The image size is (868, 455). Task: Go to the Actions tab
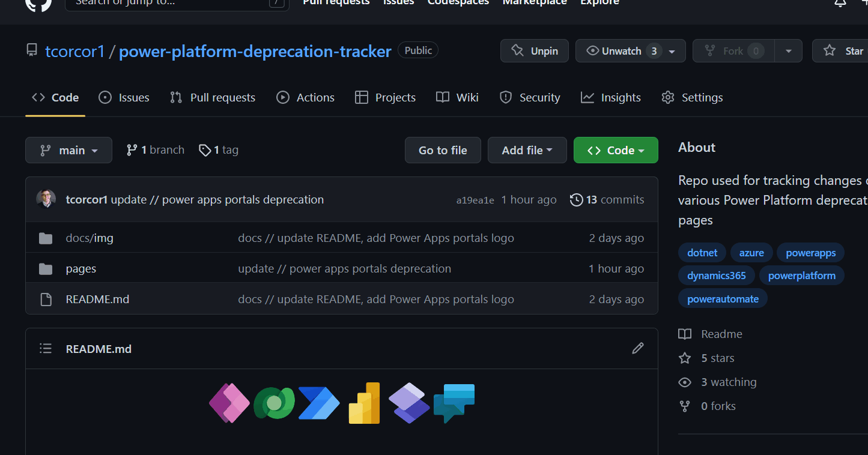point(305,97)
